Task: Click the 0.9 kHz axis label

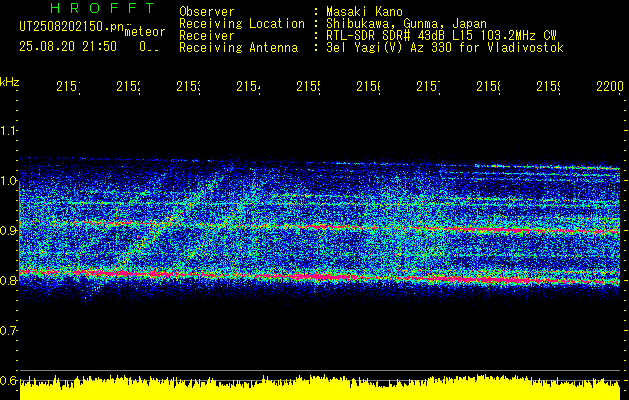Action: click(8, 231)
